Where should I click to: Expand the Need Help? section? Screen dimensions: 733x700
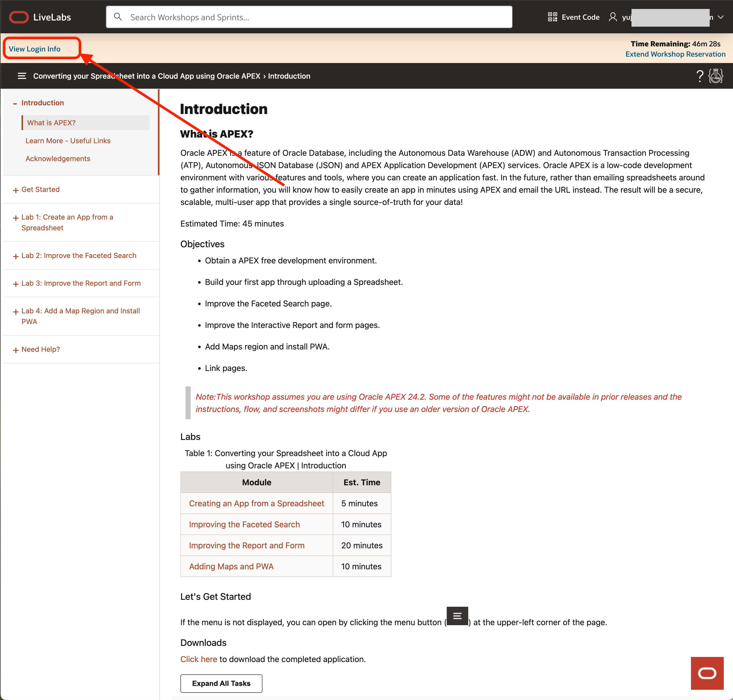16,350
